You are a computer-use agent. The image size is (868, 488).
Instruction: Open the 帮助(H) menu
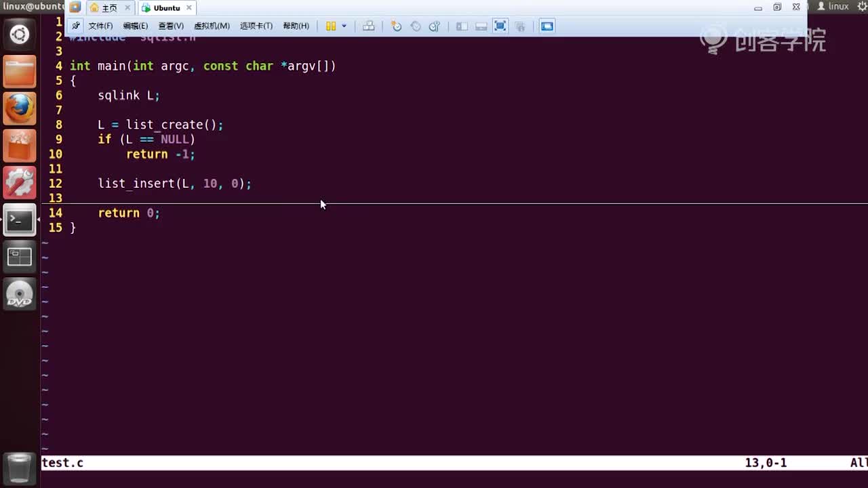(x=296, y=26)
